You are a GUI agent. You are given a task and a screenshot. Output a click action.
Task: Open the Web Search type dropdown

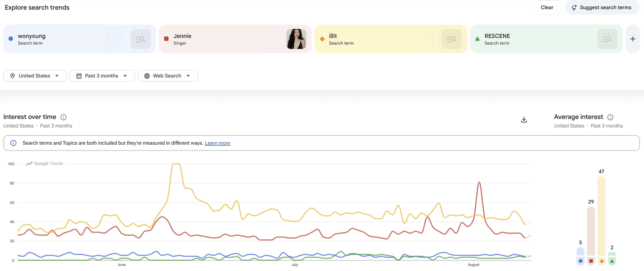pyautogui.click(x=168, y=76)
